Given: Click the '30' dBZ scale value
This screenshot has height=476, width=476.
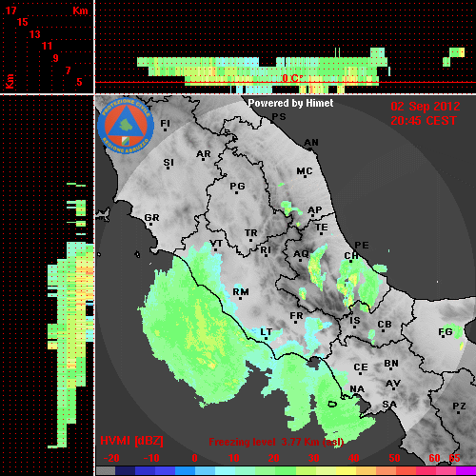Looking at the screenshot, I should tap(313, 458).
